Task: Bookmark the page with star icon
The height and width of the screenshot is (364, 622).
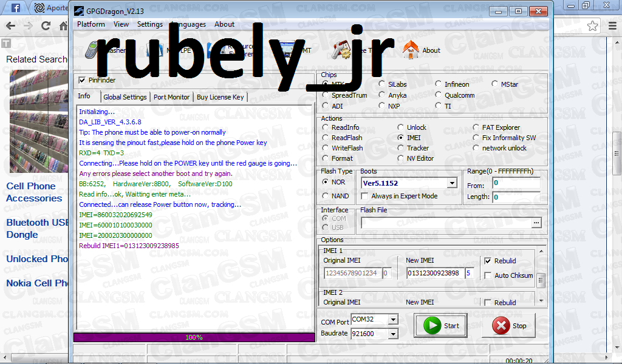Action: 592,26
